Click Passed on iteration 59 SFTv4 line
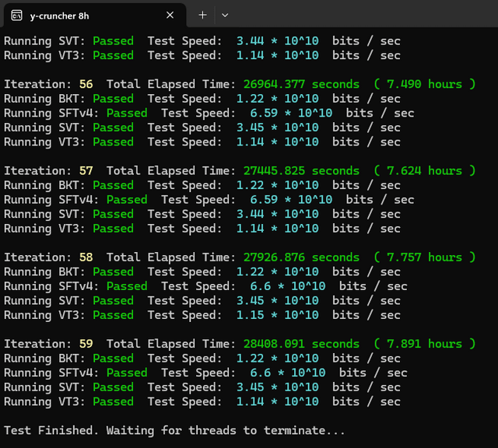The height and width of the screenshot is (448, 498). click(127, 373)
